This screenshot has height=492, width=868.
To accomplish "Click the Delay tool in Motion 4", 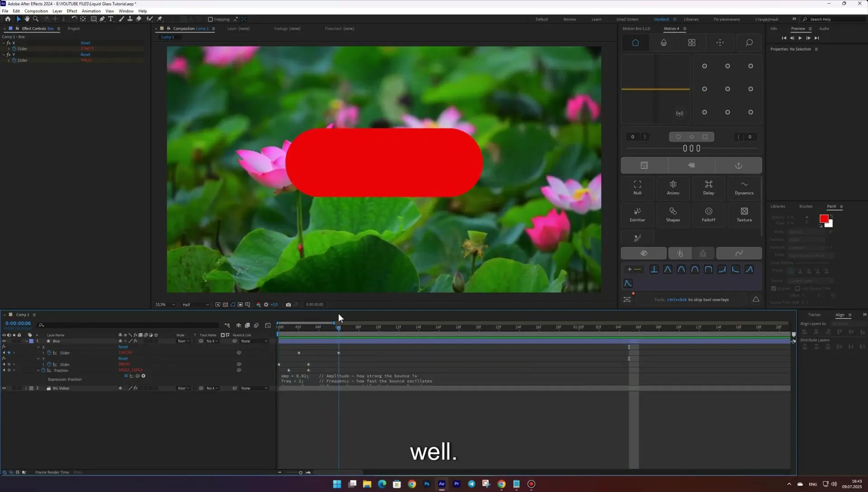I will pyautogui.click(x=708, y=187).
